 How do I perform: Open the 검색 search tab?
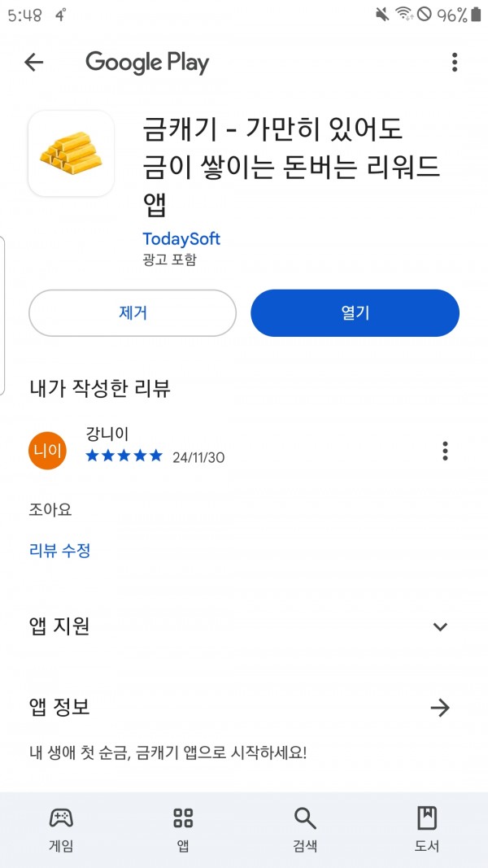tap(305, 829)
